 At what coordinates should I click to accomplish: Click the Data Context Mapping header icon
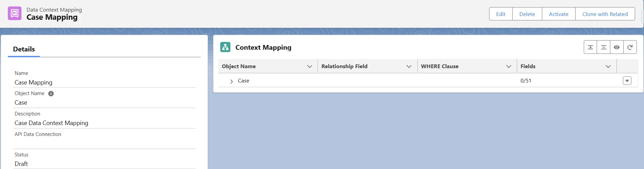[15, 14]
